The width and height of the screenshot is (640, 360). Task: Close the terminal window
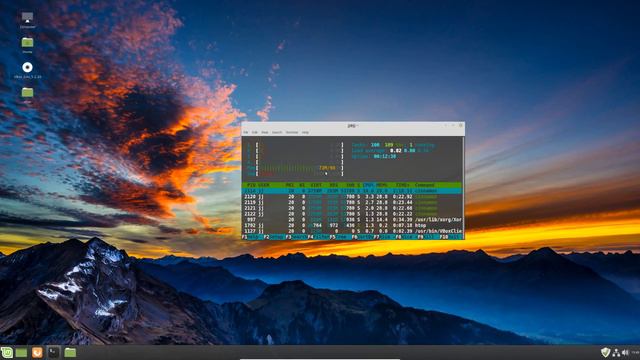pyautogui.click(x=461, y=126)
